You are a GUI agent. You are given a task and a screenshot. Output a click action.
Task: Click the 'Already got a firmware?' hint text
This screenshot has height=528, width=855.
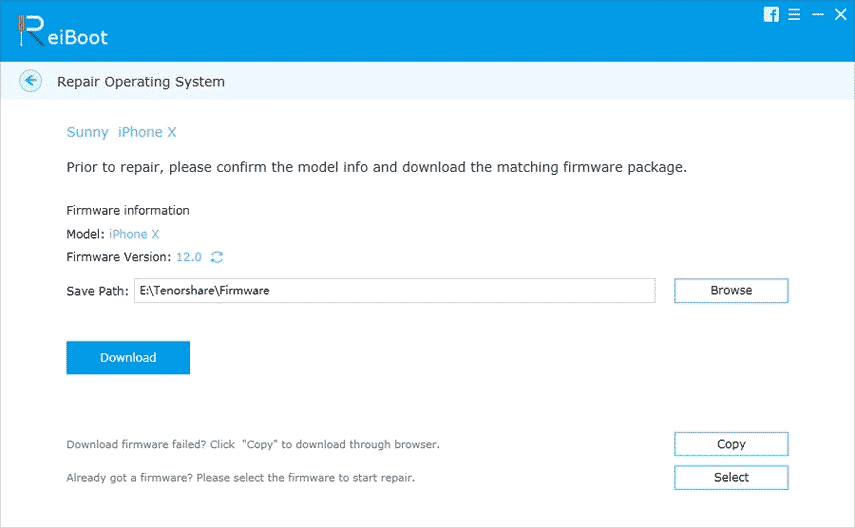pos(240,478)
